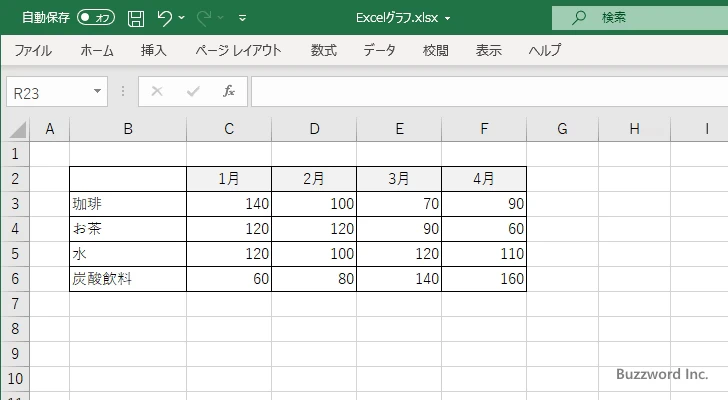Viewport: 728px width, 400px height.
Task: Select the cell containing 炭酸飲料
Action: click(x=128, y=279)
